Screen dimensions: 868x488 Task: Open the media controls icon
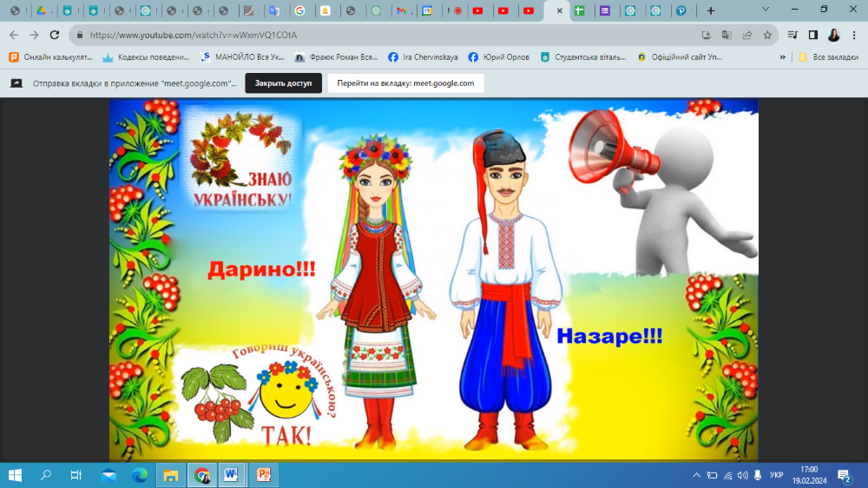(x=792, y=35)
